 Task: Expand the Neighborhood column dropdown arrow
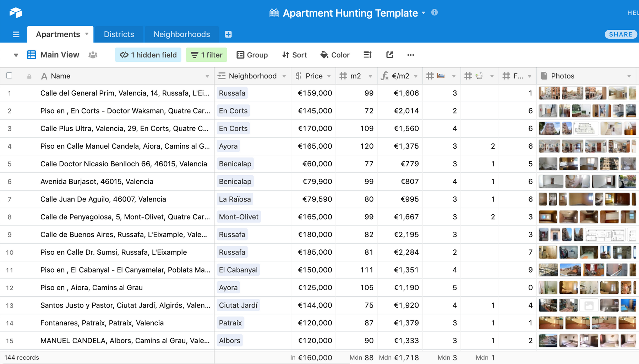click(x=284, y=76)
